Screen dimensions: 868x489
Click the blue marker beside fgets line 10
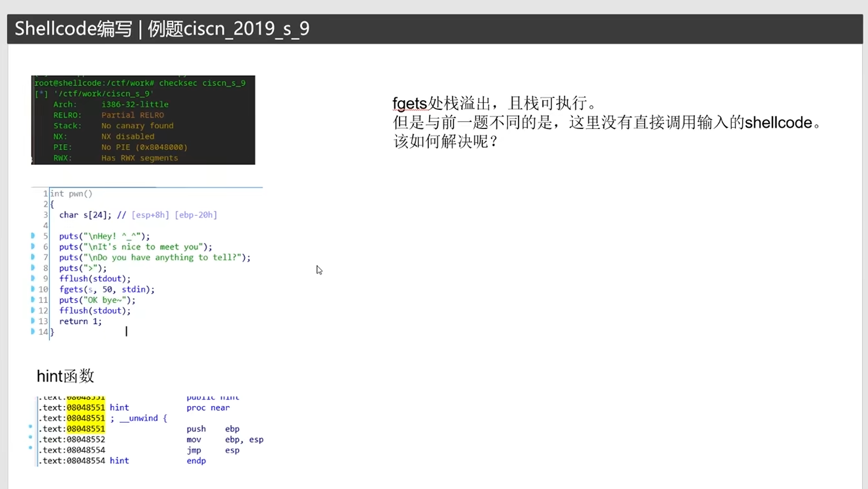33,289
